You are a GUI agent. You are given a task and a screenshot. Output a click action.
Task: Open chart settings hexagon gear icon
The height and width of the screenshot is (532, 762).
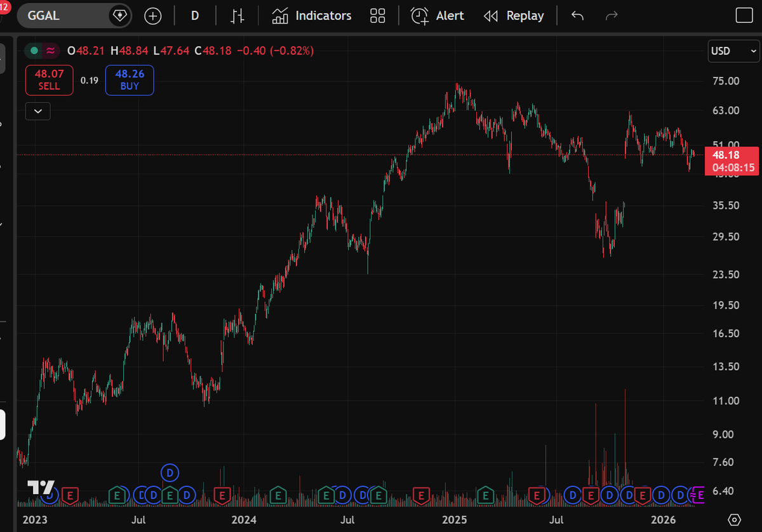[735, 519]
